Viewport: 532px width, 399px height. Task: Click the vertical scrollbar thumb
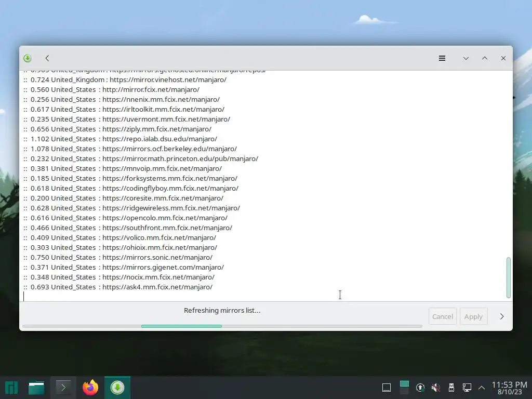(x=508, y=277)
